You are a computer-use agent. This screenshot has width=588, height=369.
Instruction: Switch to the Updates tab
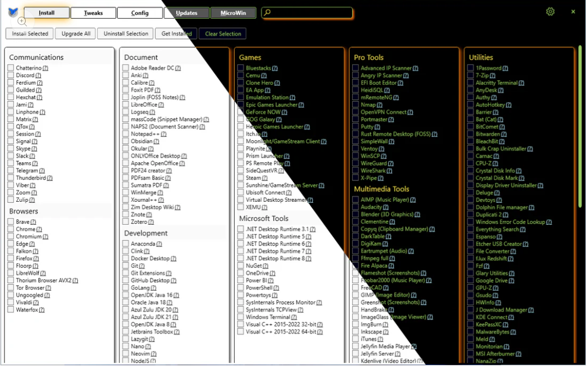click(187, 13)
